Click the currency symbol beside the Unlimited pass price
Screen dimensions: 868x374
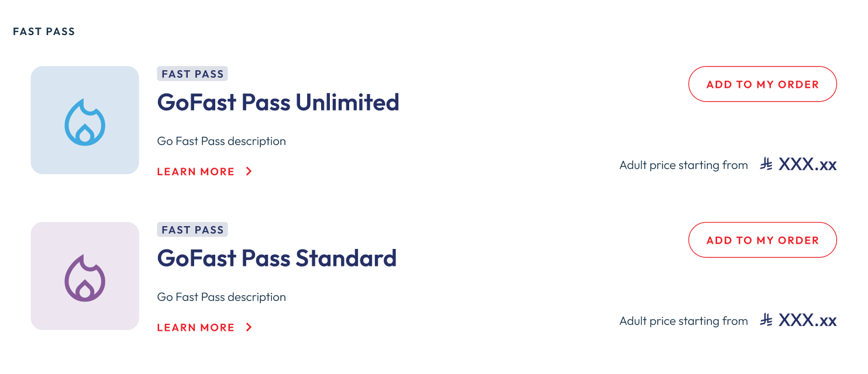click(766, 165)
